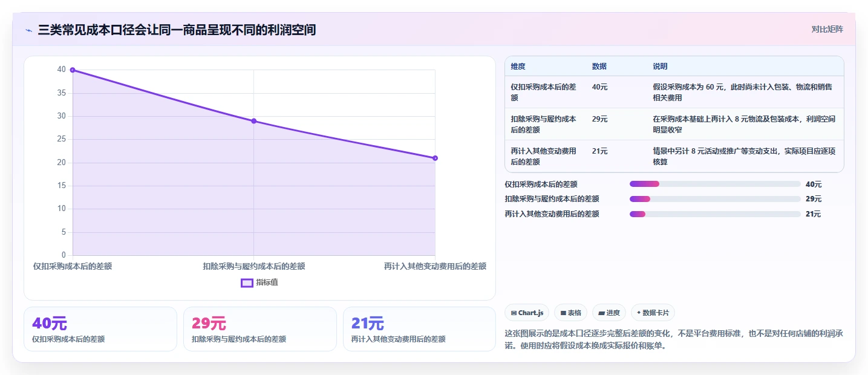The image size is (868, 375).
Task: Click the title 三类常见成本口径会让同一商品呈现不同的利润空间
Action: [177, 30]
